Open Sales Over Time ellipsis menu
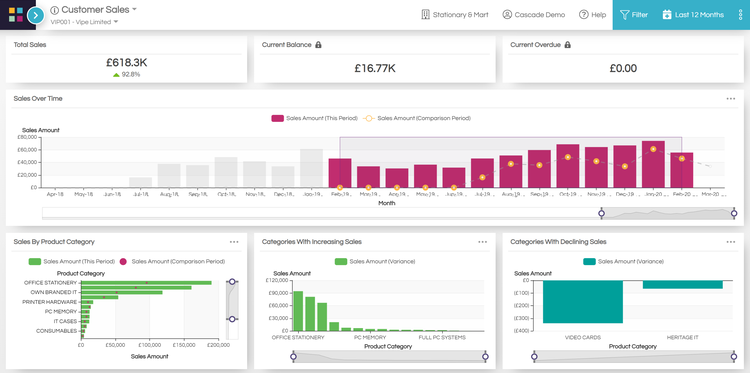This screenshot has width=750, height=373. click(730, 99)
